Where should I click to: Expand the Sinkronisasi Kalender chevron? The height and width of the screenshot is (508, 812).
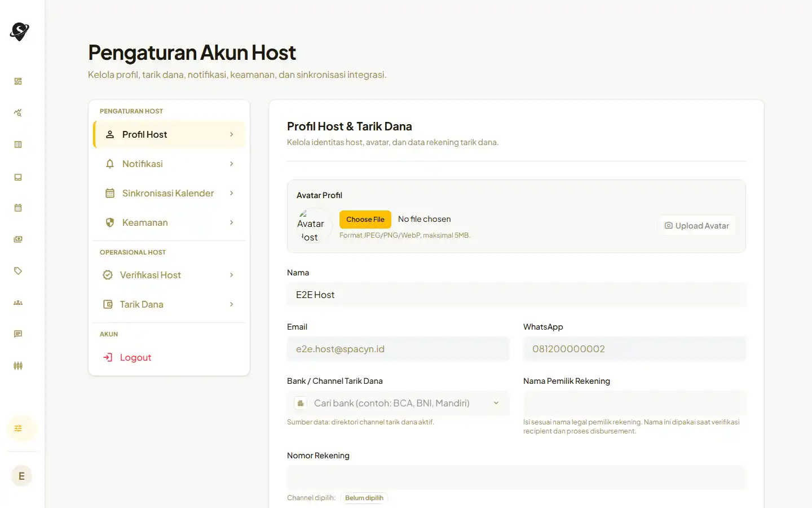231,193
